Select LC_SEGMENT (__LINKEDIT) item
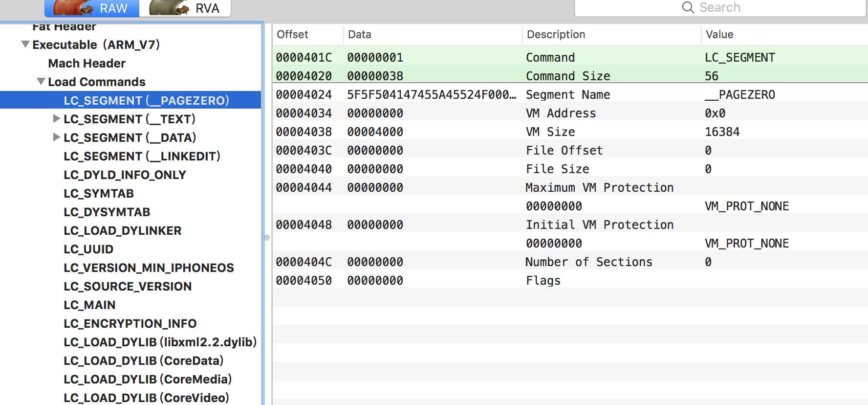Image resolution: width=868 pixels, height=405 pixels. (x=142, y=156)
